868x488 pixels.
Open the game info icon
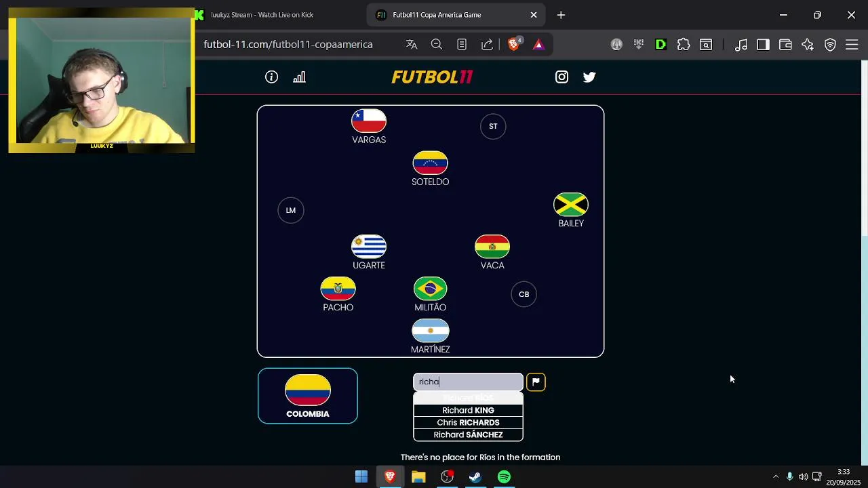click(271, 77)
